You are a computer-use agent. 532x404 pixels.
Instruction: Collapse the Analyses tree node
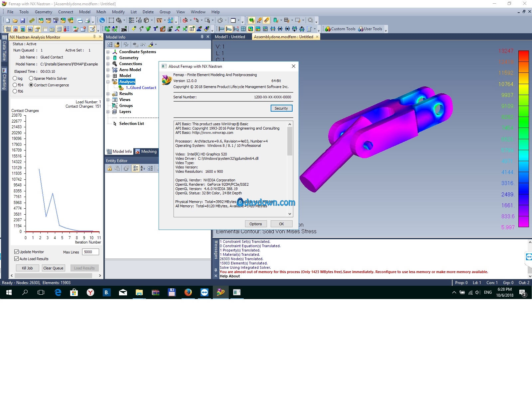coord(108,82)
